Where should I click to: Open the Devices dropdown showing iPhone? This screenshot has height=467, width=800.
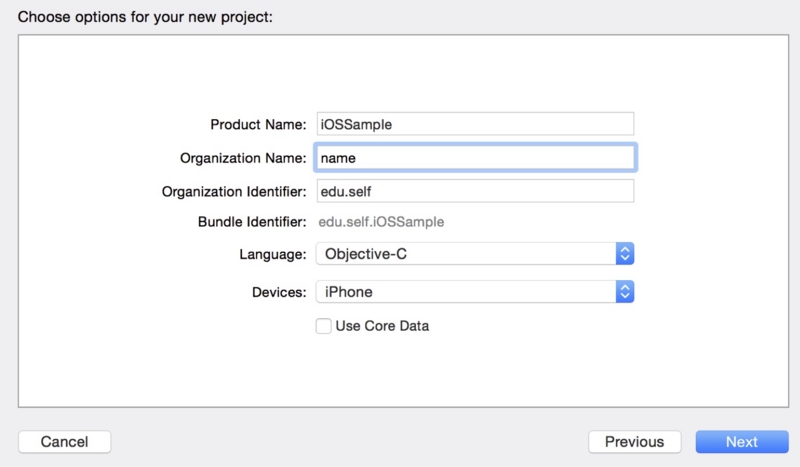point(465,292)
